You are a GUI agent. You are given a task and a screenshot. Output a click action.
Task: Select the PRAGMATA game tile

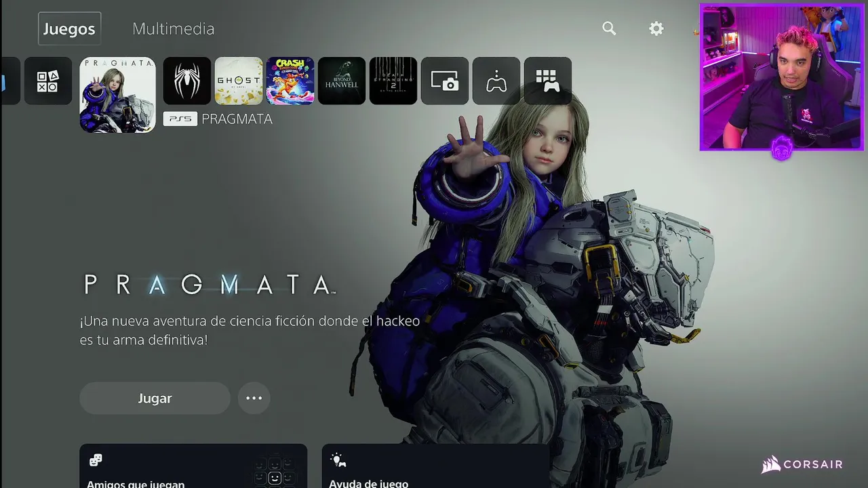[x=117, y=94]
